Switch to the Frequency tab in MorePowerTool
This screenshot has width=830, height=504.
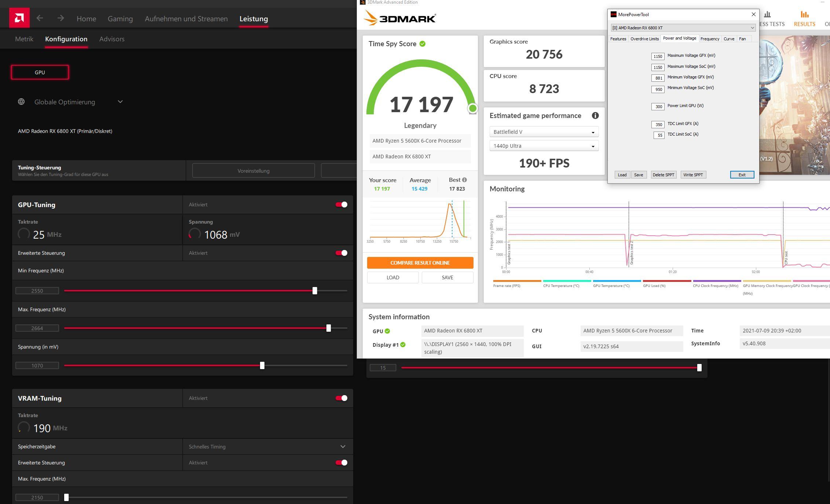[x=709, y=39]
